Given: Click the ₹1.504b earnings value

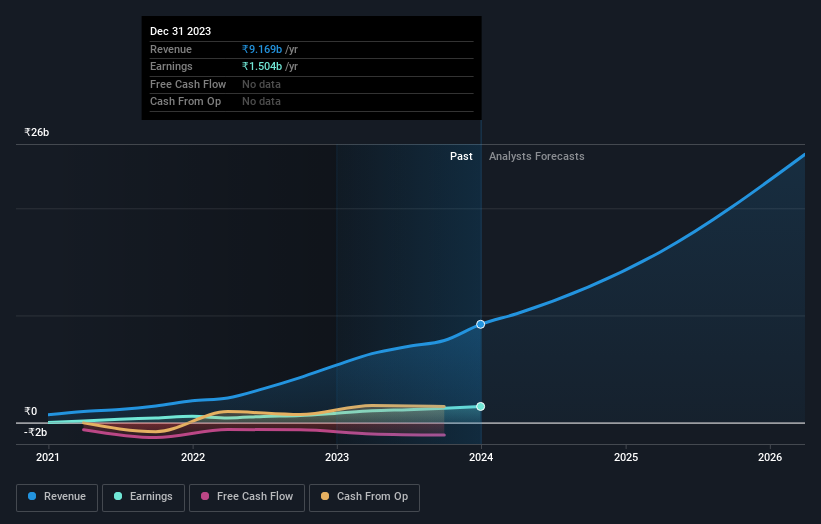Looking at the screenshot, I should (x=262, y=66).
